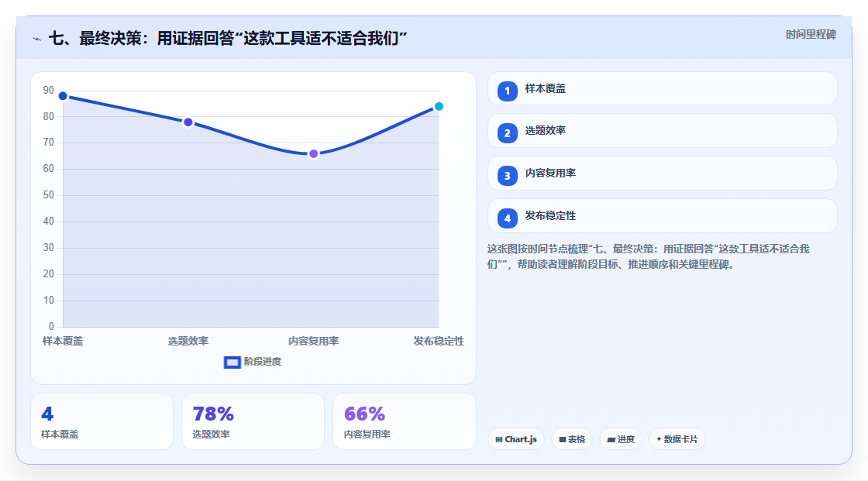Click the teal 发布稳定性 data point
This screenshot has height=481, width=868.
439,106
